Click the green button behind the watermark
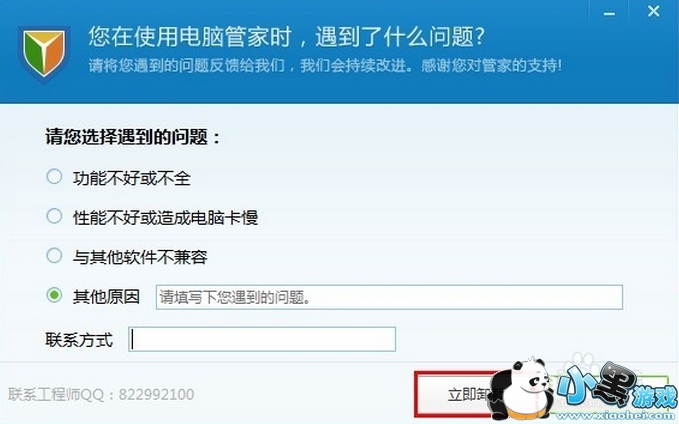This screenshot has width=679, height=424. click(x=606, y=394)
